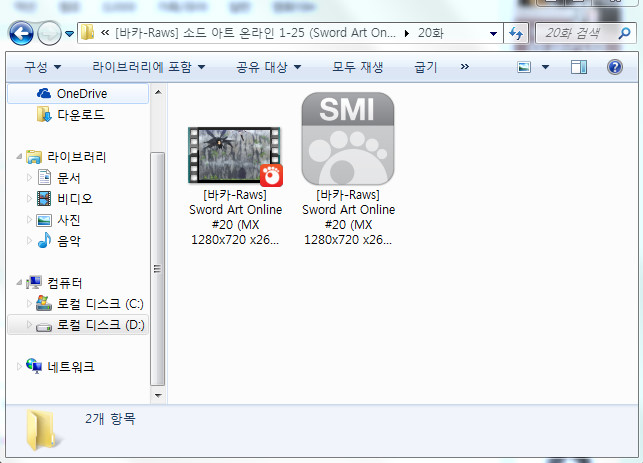Open the address bar history dropdown

[x=493, y=34]
